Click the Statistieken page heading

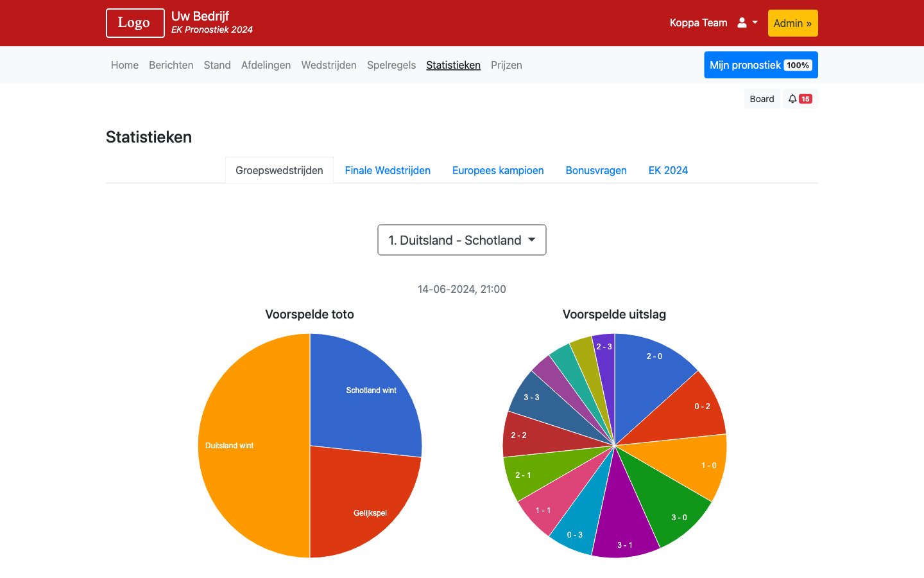[149, 137]
